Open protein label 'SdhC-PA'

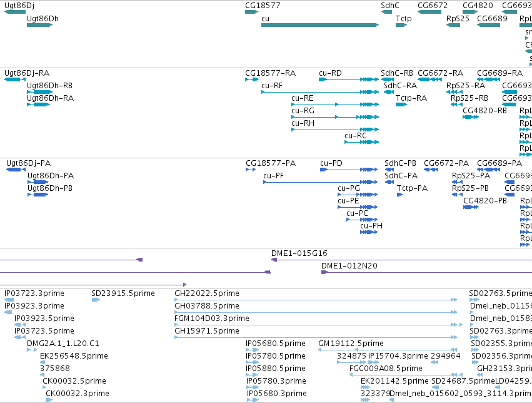coord(401,176)
